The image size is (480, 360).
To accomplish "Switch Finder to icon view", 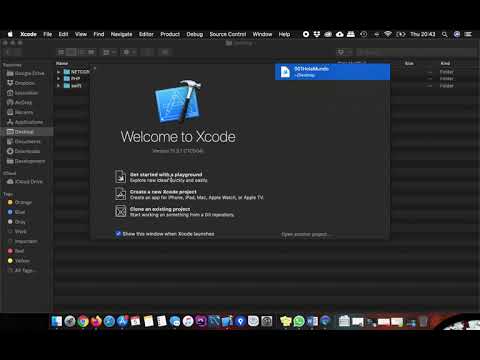I will [x=61, y=52].
